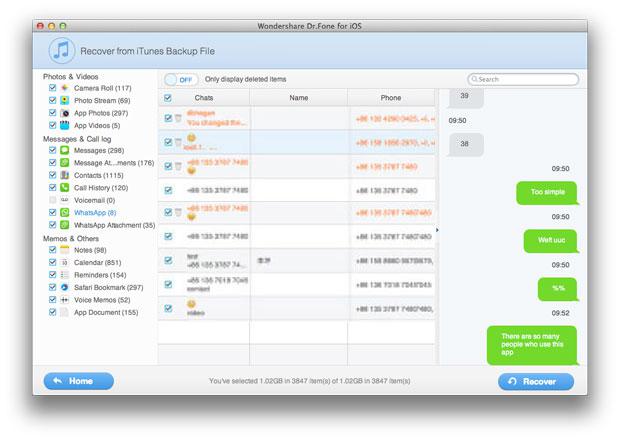Click the Home button
Screen dimensions: 620x440
click(x=78, y=381)
